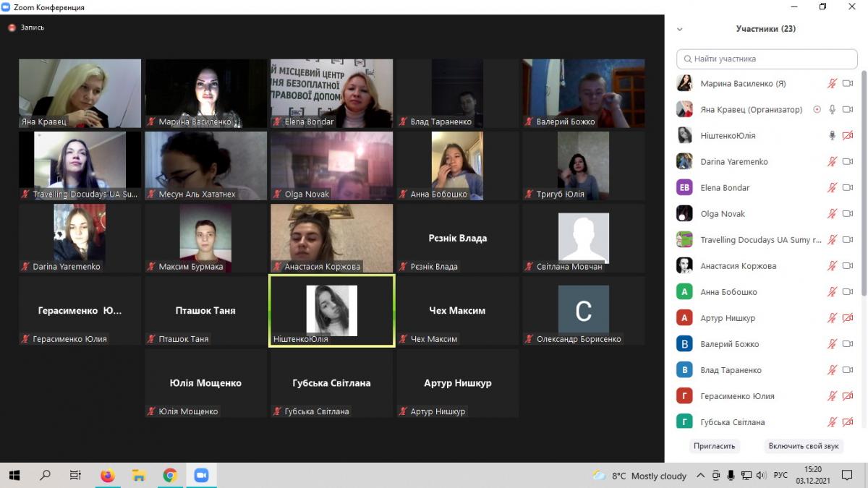
Task: Click Travelling Docudays camera icon in list
Action: click(848, 240)
